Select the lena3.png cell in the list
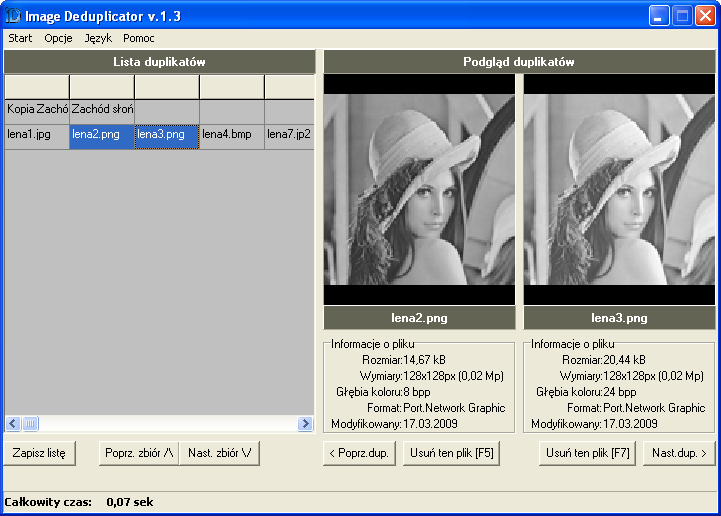The width and height of the screenshot is (721, 516). pyautogui.click(x=167, y=137)
